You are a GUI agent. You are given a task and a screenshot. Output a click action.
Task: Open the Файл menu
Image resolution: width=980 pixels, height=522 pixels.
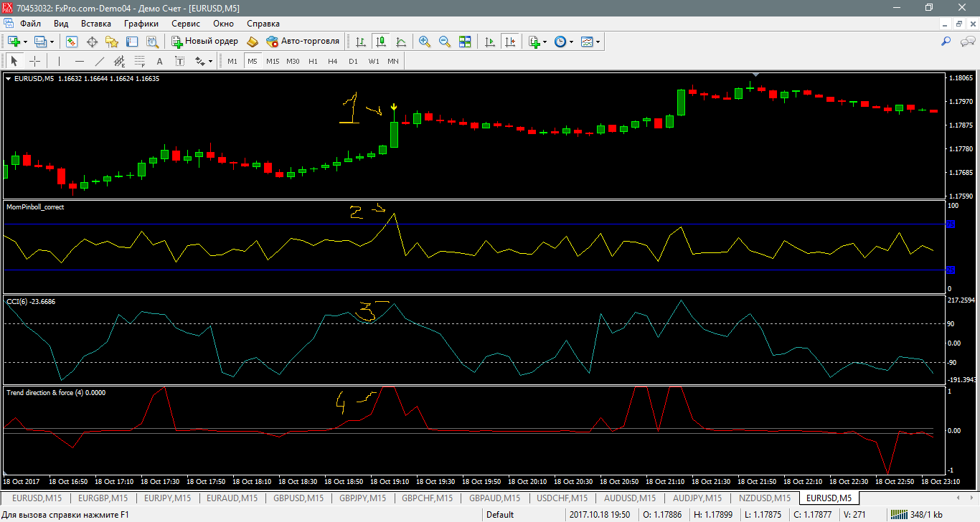click(x=30, y=24)
